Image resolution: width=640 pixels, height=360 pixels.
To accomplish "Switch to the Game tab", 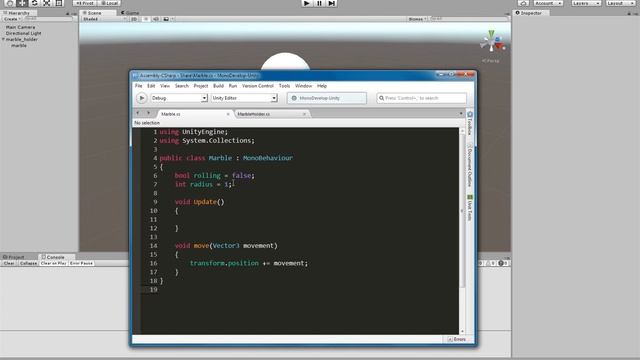I will (x=130, y=13).
